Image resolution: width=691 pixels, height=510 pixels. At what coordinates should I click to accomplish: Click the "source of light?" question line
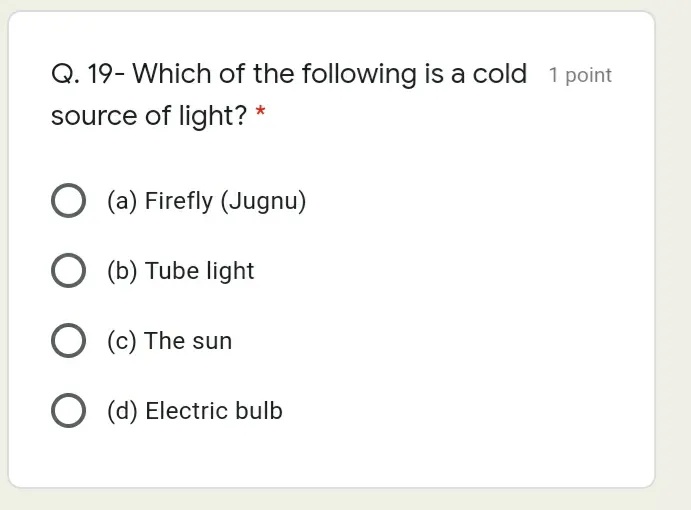pos(149,116)
